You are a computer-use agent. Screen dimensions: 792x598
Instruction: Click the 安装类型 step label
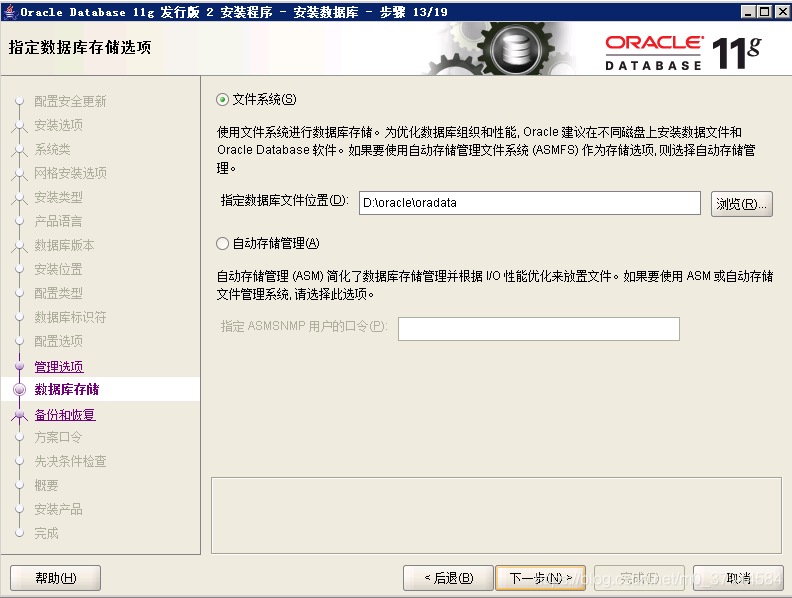[59, 197]
